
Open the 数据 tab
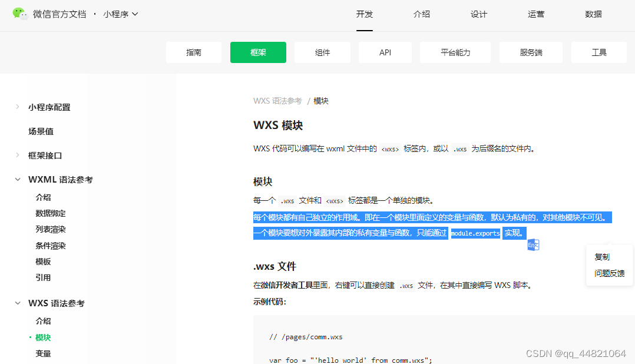(x=593, y=14)
